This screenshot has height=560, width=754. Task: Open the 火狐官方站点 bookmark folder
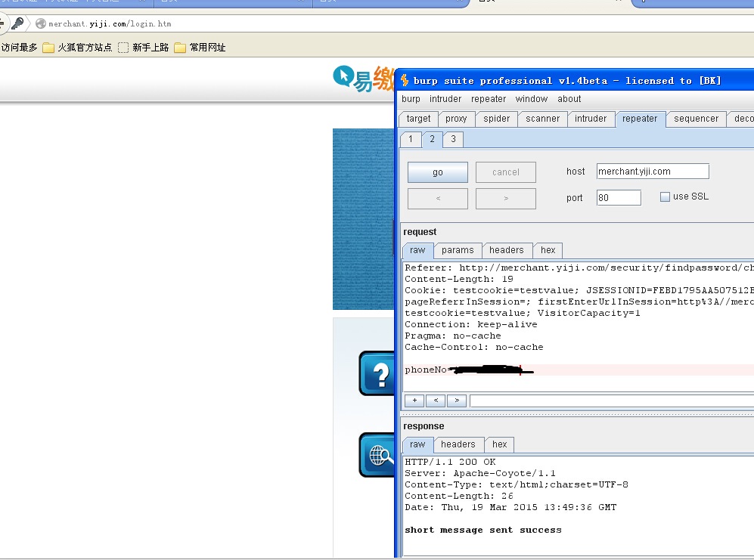pyautogui.click(x=77, y=48)
